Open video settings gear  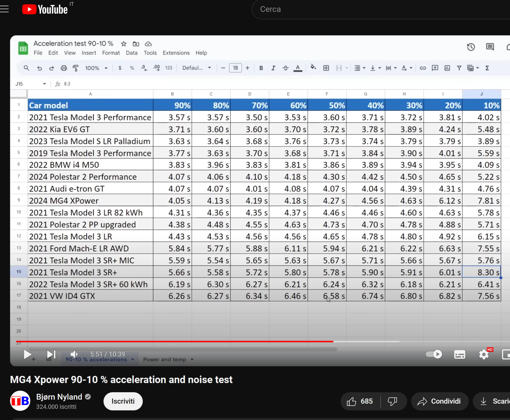pyautogui.click(x=484, y=354)
